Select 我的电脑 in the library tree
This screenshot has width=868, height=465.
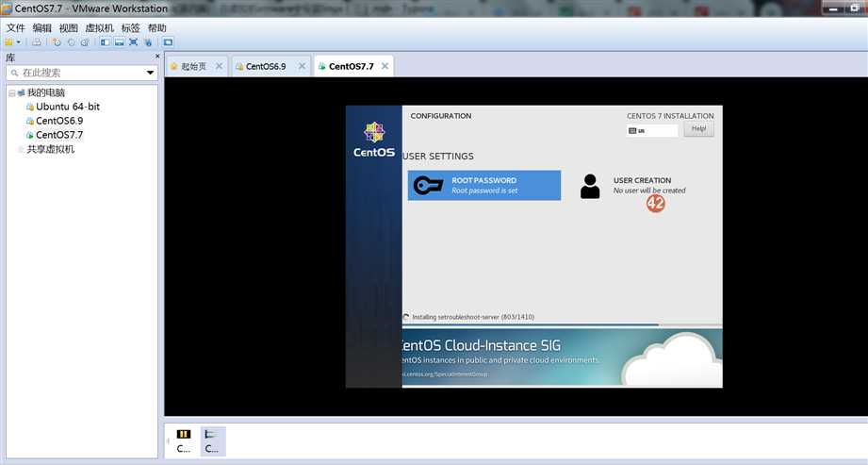click(x=46, y=92)
